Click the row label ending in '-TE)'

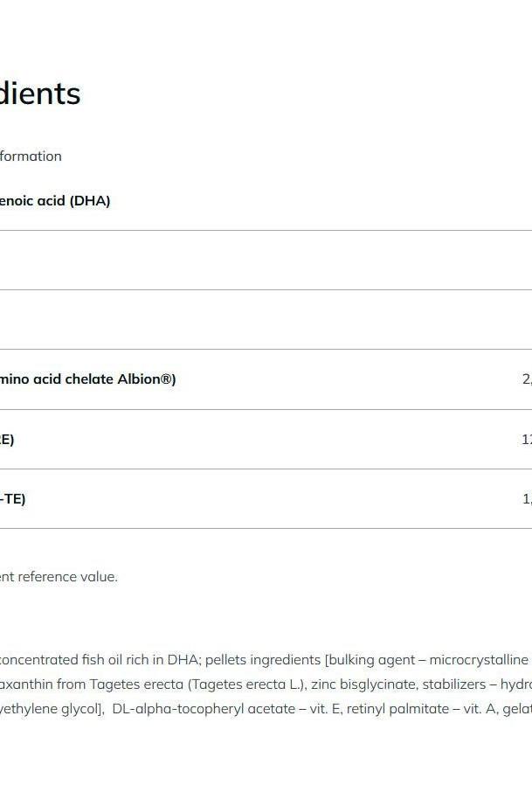coord(12,499)
